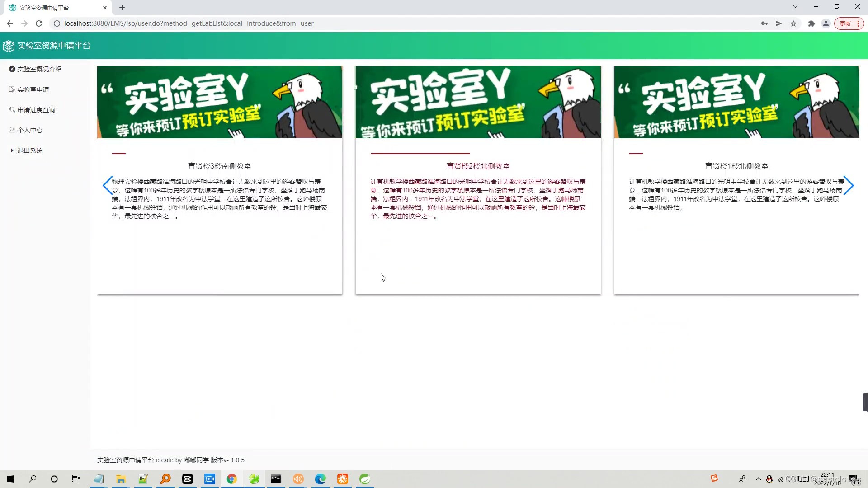Open a new browser tab
Viewport: 868px width, 488px height.
(122, 8)
